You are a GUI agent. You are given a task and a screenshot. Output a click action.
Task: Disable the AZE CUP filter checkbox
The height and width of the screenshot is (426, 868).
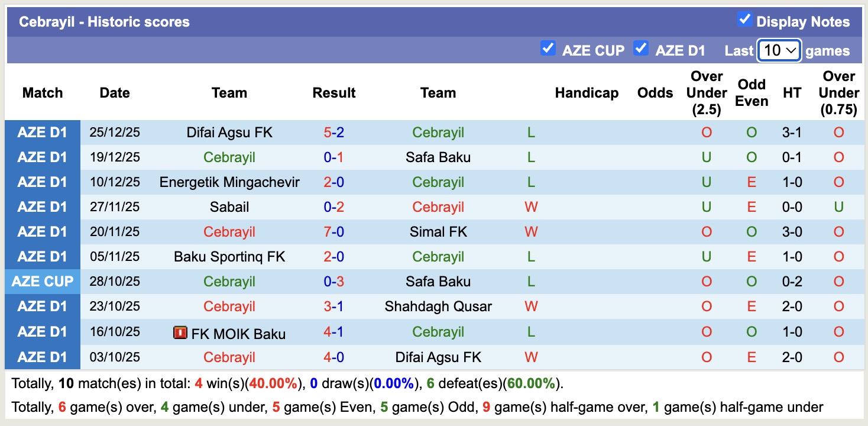tap(548, 50)
